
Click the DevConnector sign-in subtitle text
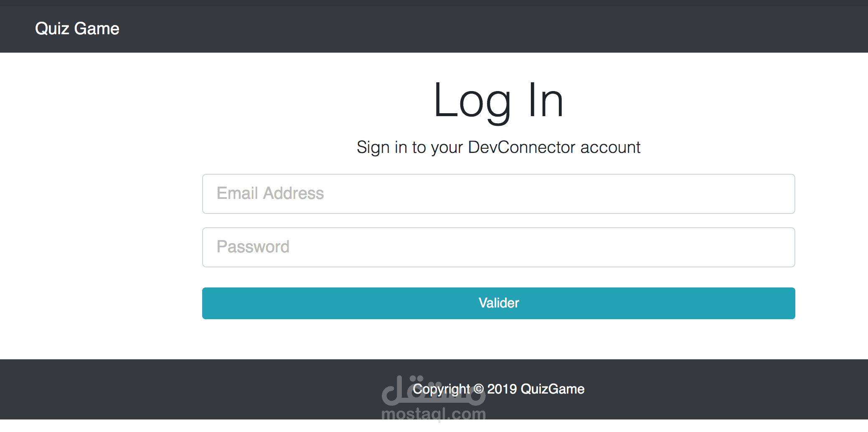(x=498, y=147)
